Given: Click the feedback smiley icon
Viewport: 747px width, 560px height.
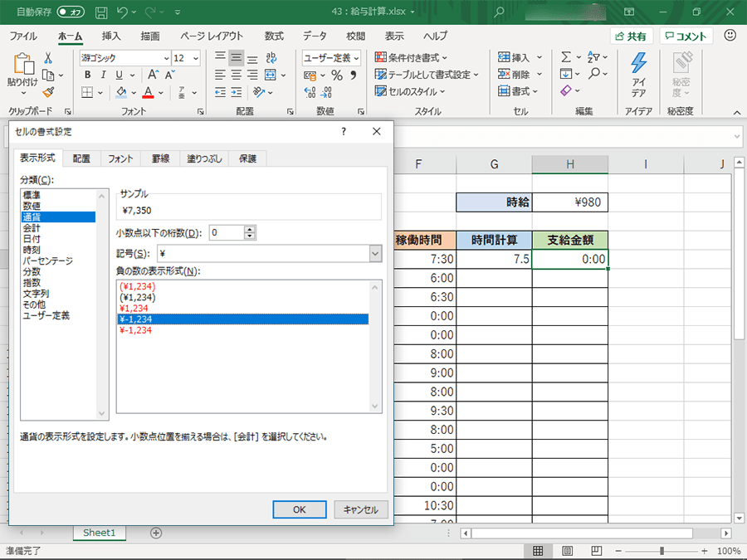Looking at the screenshot, I should coord(730,35).
